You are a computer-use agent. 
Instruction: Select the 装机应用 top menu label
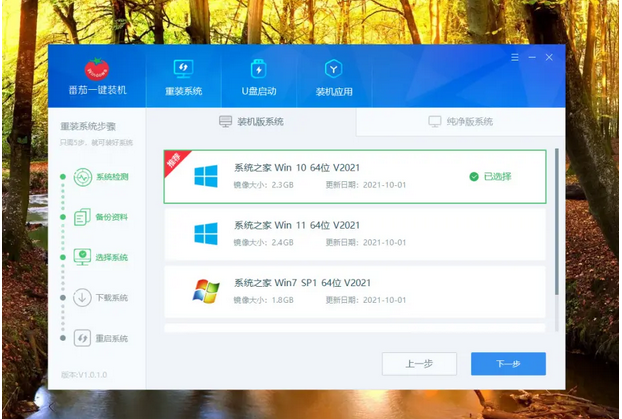tap(334, 92)
